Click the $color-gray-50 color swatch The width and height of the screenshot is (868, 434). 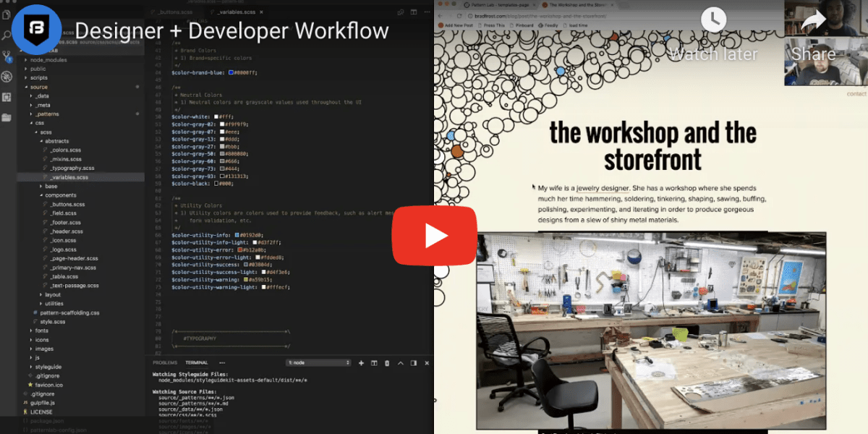tap(221, 154)
